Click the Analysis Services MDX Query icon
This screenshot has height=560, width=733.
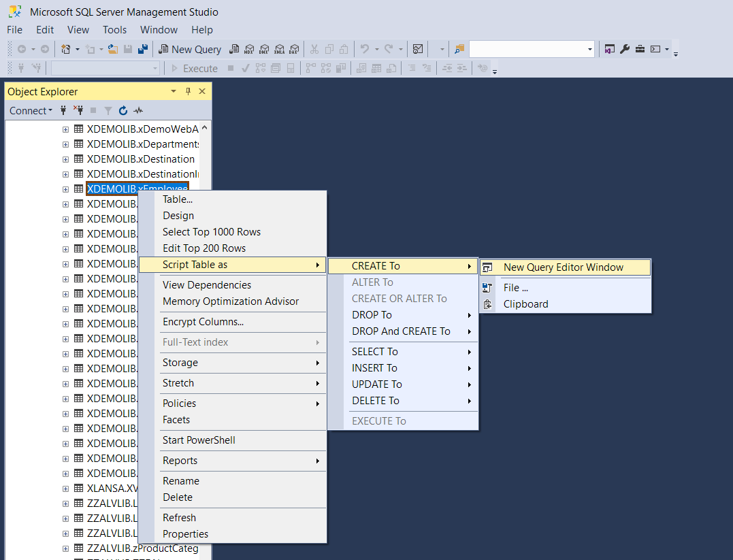click(249, 49)
